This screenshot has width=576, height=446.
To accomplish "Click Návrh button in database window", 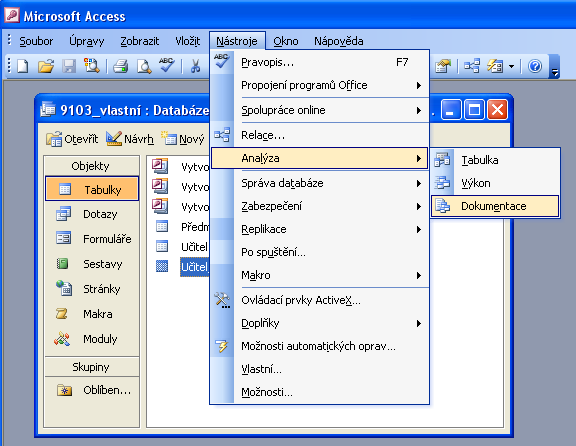I will (x=130, y=139).
